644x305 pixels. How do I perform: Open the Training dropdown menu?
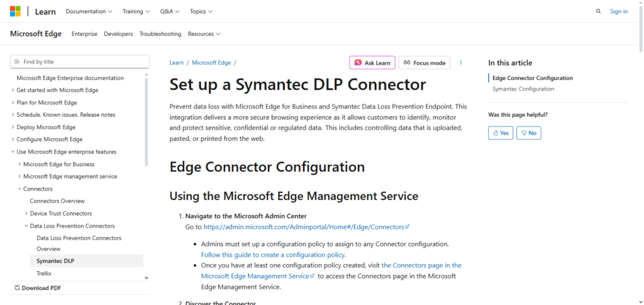136,11
